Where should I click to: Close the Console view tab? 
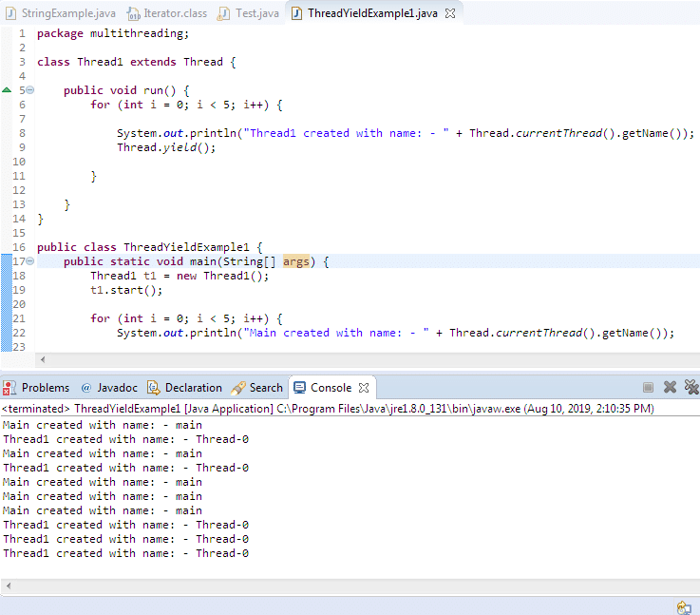tap(363, 388)
